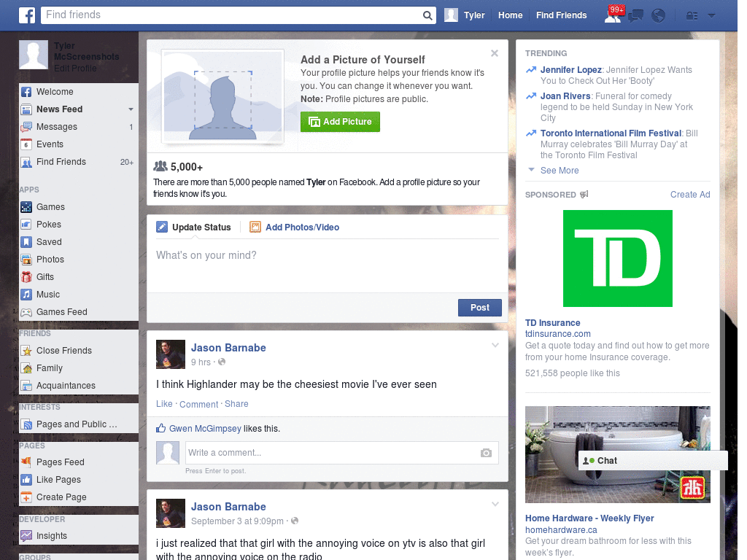The width and height of the screenshot is (747, 560).
Task: Open Jason Barnabe's 9 hrs post profile picture
Action: [x=171, y=354]
